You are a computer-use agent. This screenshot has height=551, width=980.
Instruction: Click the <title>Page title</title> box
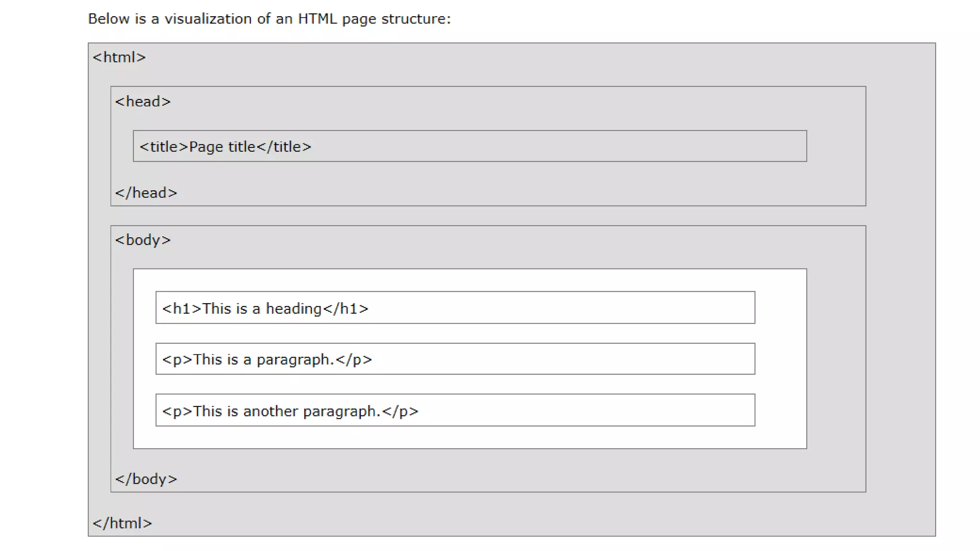pos(470,146)
